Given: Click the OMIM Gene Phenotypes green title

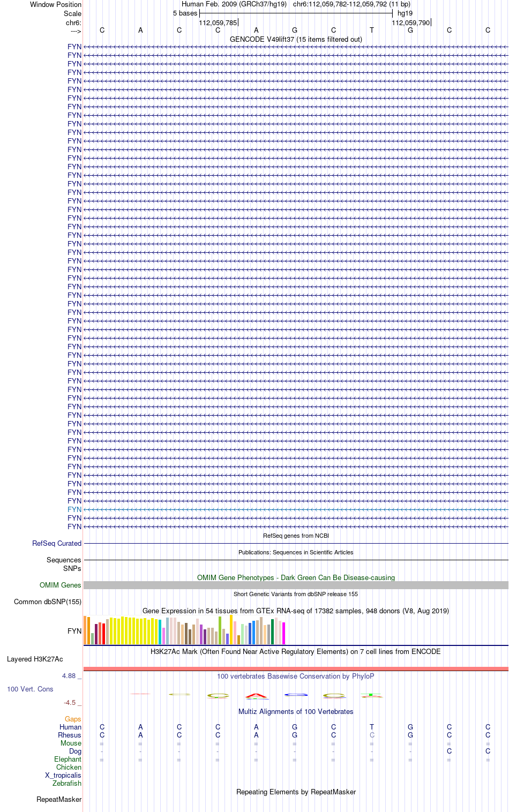Looking at the screenshot, I should click(x=296, y=577).
